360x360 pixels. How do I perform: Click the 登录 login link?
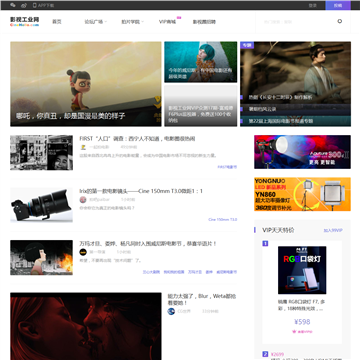click(x=312, y=5)
